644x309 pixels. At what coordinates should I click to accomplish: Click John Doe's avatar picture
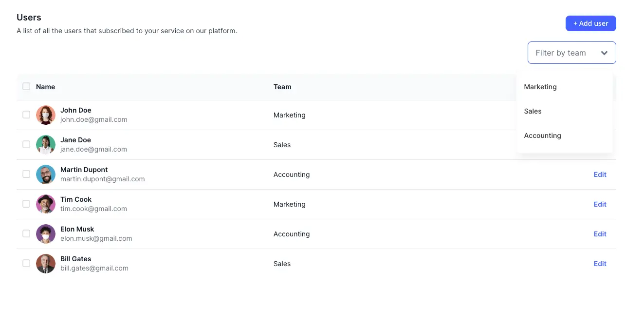click(46, 115)
